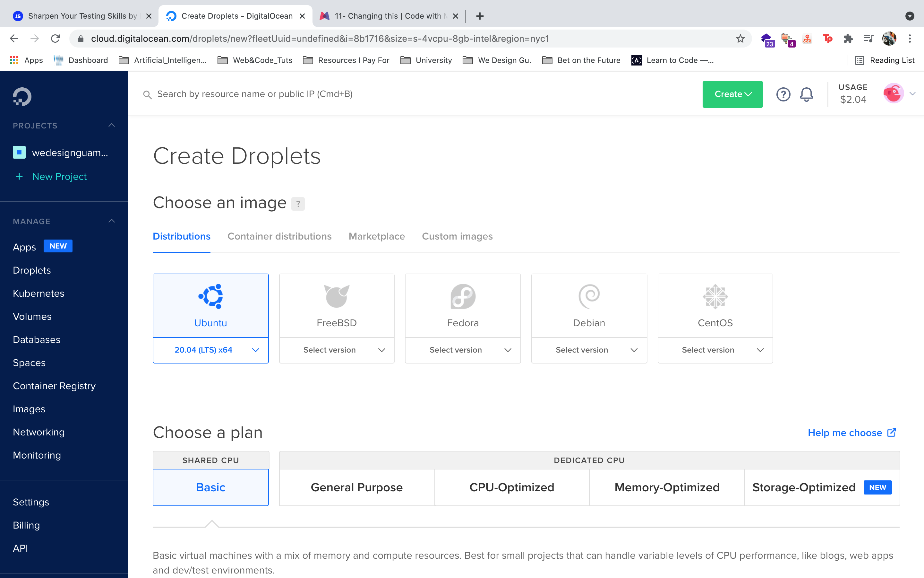924x578 pixels.
Task: Click the DigitalOcean logo in sidebar
Action: pos(22,97)
